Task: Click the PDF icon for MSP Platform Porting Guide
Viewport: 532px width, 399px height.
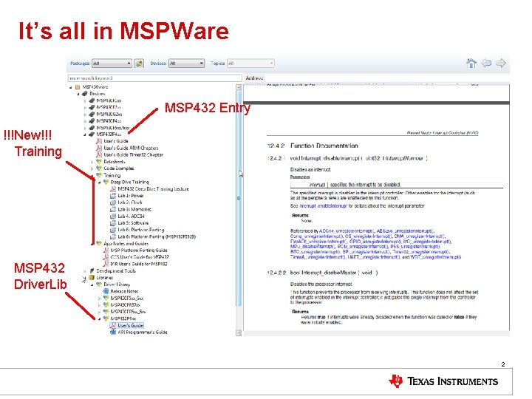Action: [x=106, y=250]
